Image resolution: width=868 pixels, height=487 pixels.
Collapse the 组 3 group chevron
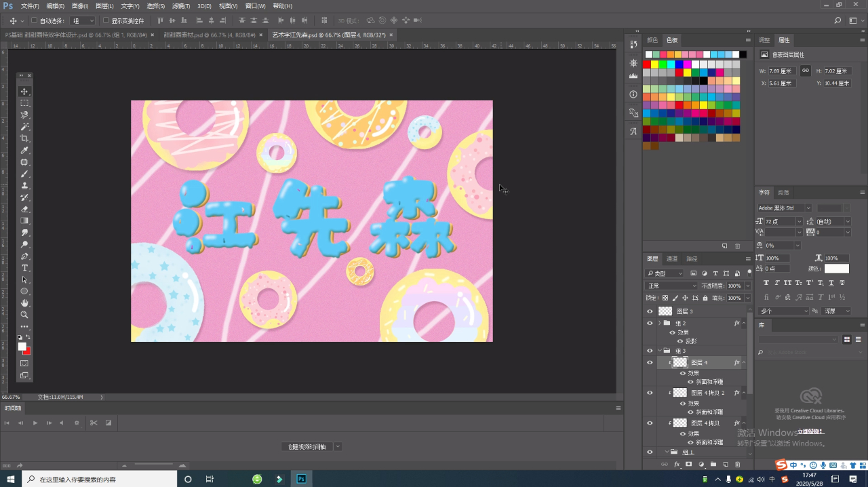click(x=659, y=351)
